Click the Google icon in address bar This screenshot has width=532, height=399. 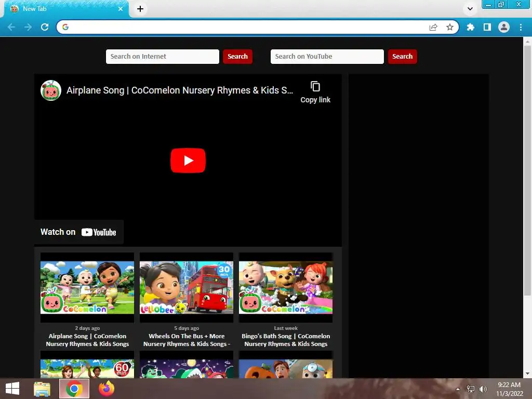[x=65, y=27]
